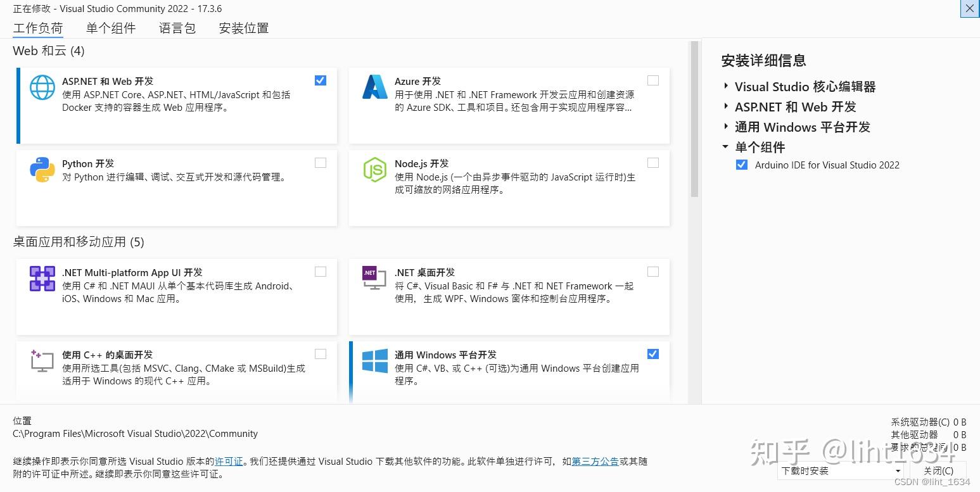Viewport: 980px width, 492px height.
Task: Check the Azure 开发 workload box
Action: (653, 80)
